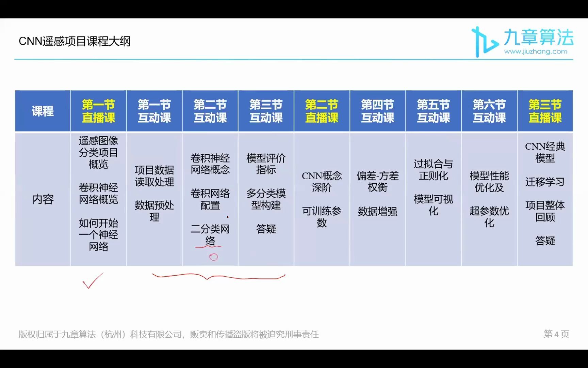Click 答疑 in the 第三节 直播课 column
The width and height of the screenshot is (588, 368).
pyautogui.click(x=545, y=241)
